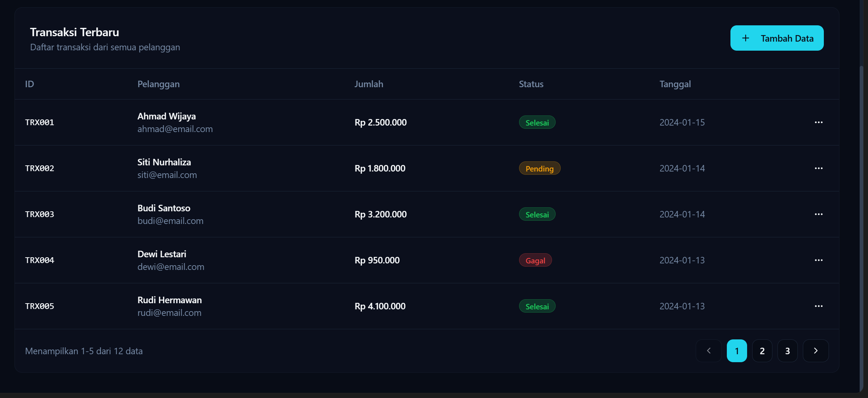Click the previous page chevron arrow
This screenshot has height=398, width=868.
708,351
